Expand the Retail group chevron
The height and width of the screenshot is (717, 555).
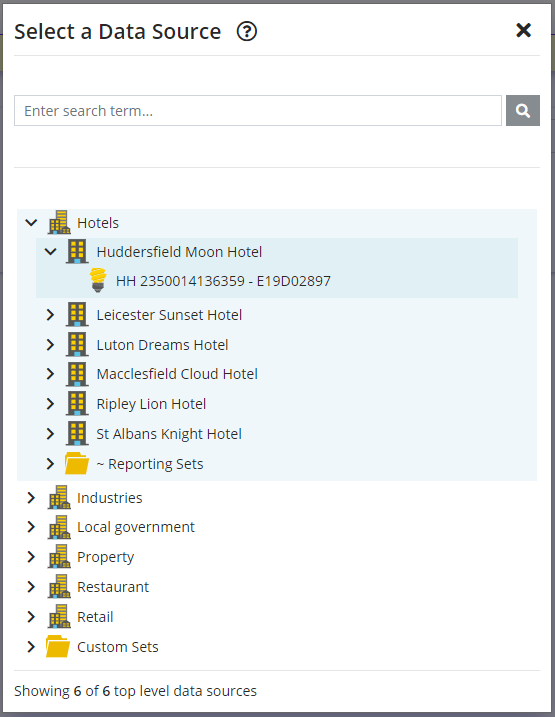(x=31, y=617)
